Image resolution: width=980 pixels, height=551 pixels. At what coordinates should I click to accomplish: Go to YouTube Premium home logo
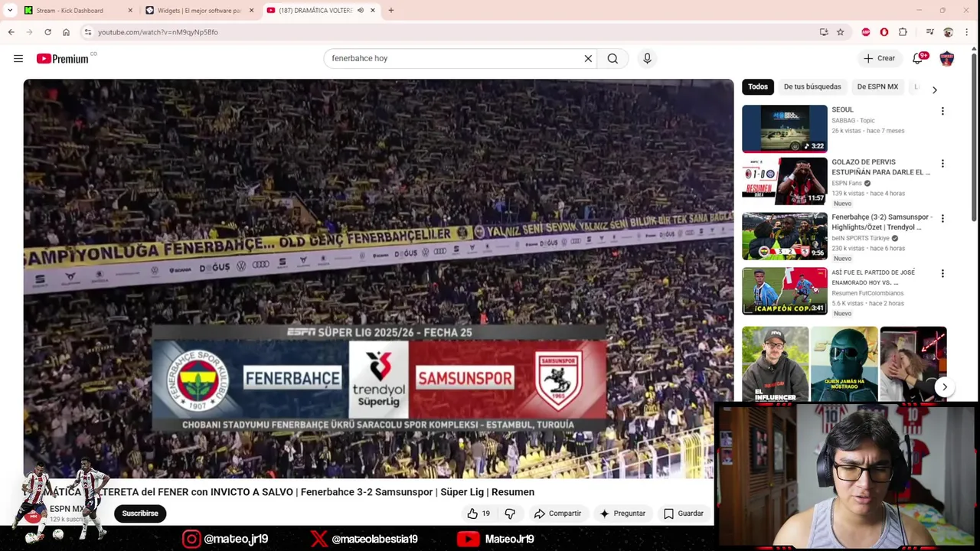(62, 58)
